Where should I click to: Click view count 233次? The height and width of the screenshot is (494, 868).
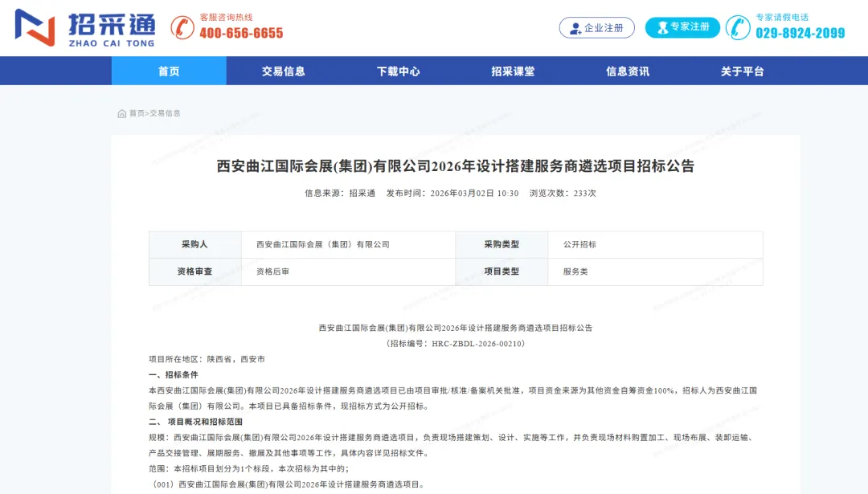563,193
